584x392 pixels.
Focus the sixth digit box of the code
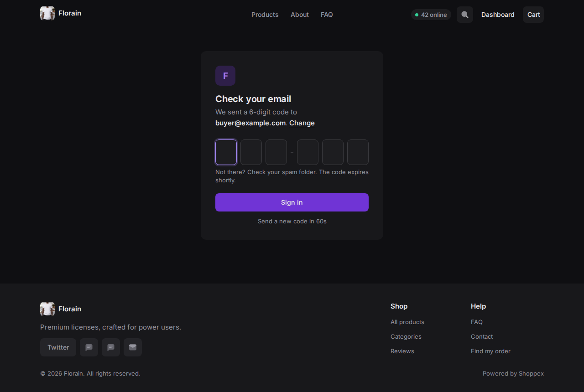click(x=358, y=152)
